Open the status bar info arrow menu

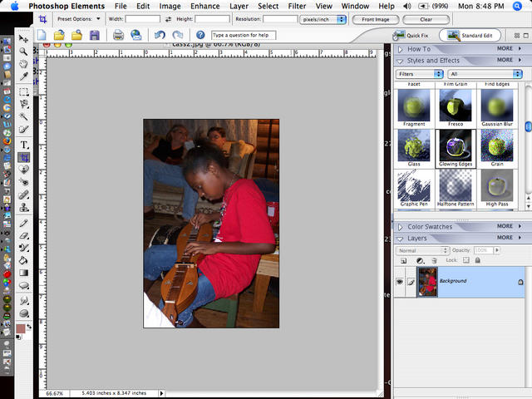tap(161, 393)
